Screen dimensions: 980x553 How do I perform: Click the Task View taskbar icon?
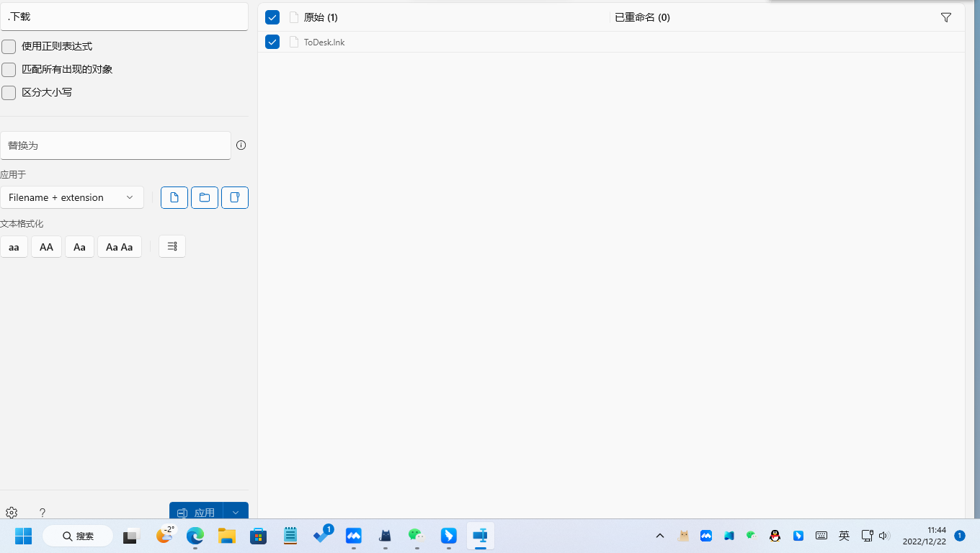click(x=130, y=536)
